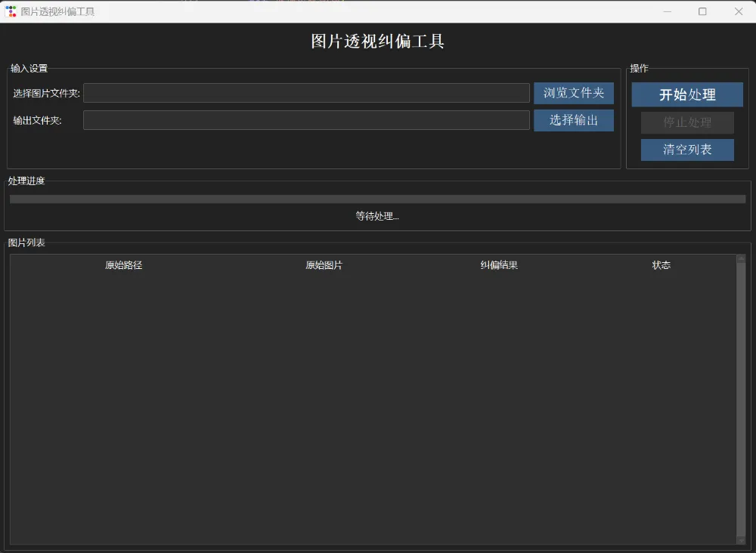Select the 原始路径 column header

tap(123, 265)
